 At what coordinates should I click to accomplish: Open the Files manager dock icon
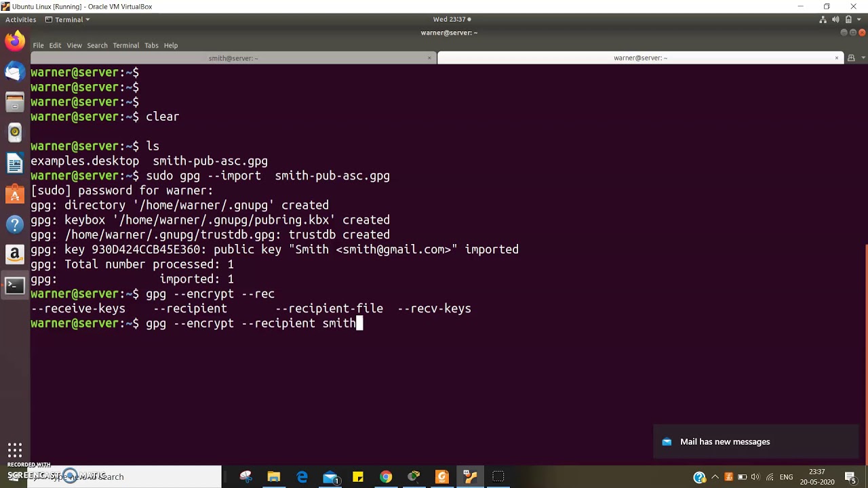[x=15, y=102]
